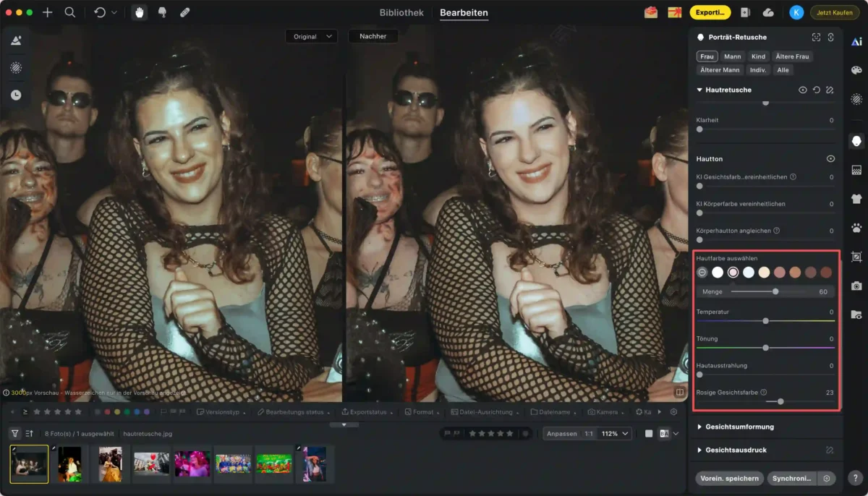The image size is (868, 496).
Task: Toggle Hautretusche visibility eye icon
Action: (x=802, y=90)
